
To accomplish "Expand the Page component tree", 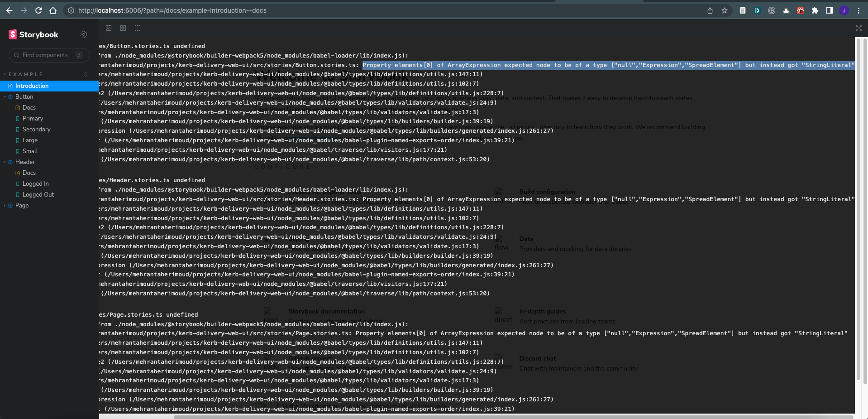I will [x=5, y=205].
